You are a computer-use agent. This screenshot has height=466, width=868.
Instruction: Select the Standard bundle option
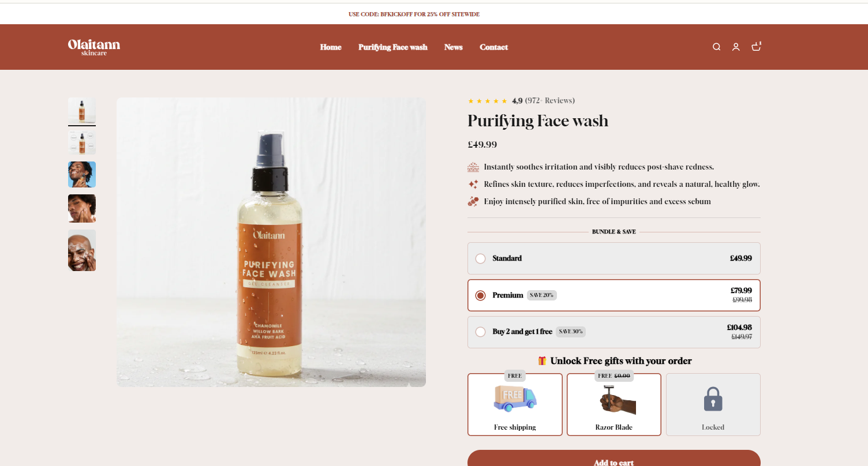pos(614,258)
